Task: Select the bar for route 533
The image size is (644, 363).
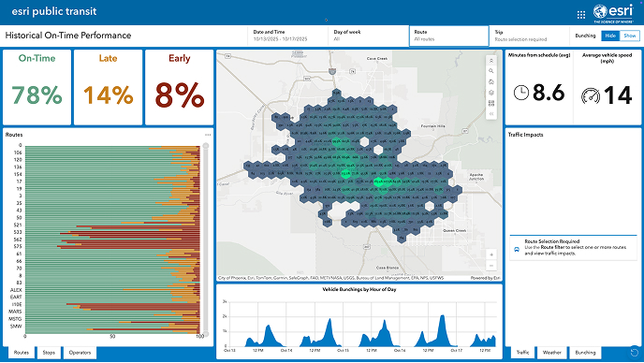Action: click(x=112, y=232)
